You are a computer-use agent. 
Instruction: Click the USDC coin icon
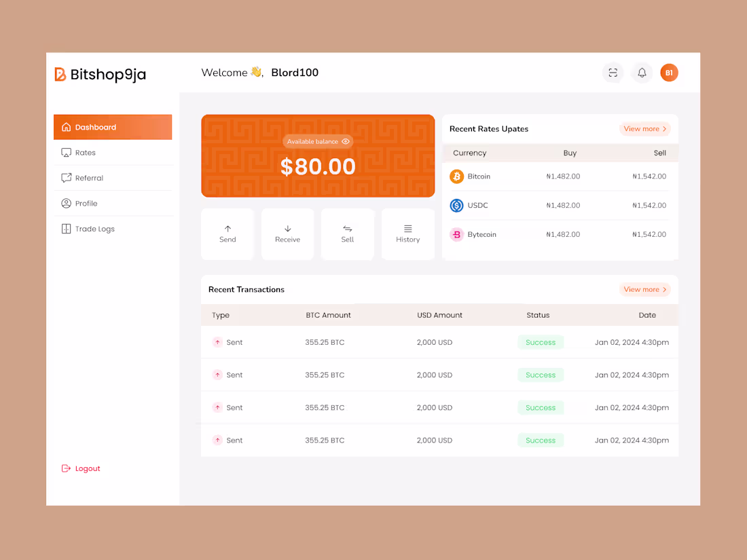tap(456, 205)
